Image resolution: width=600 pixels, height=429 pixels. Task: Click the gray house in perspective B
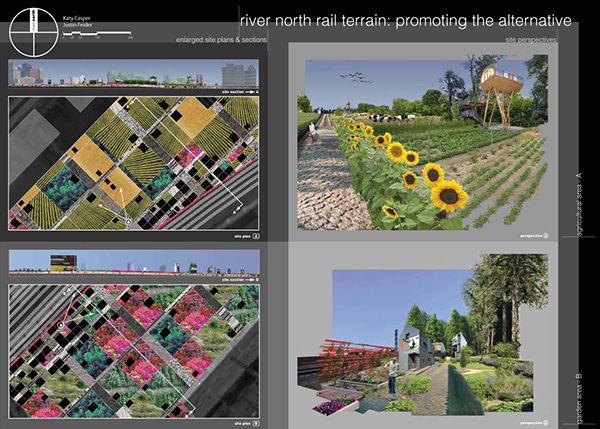pos(416,348)
